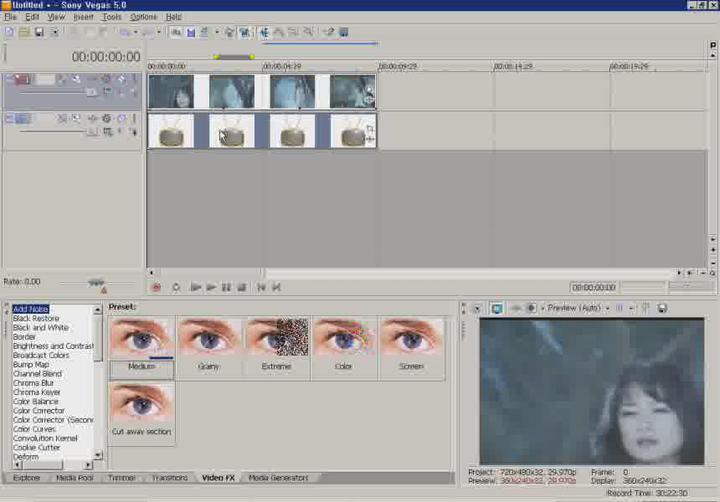Save preview snapshot to file

(x=662, y=308)
